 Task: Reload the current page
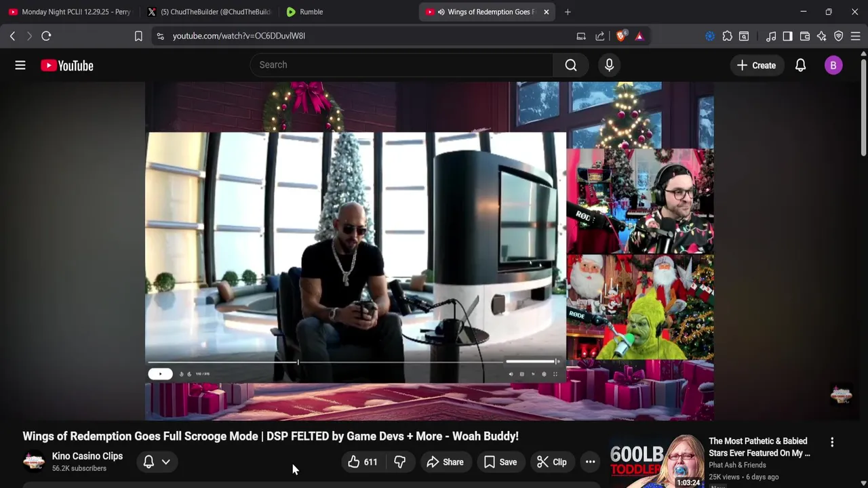pyautogui.click(x=46, y=36)
